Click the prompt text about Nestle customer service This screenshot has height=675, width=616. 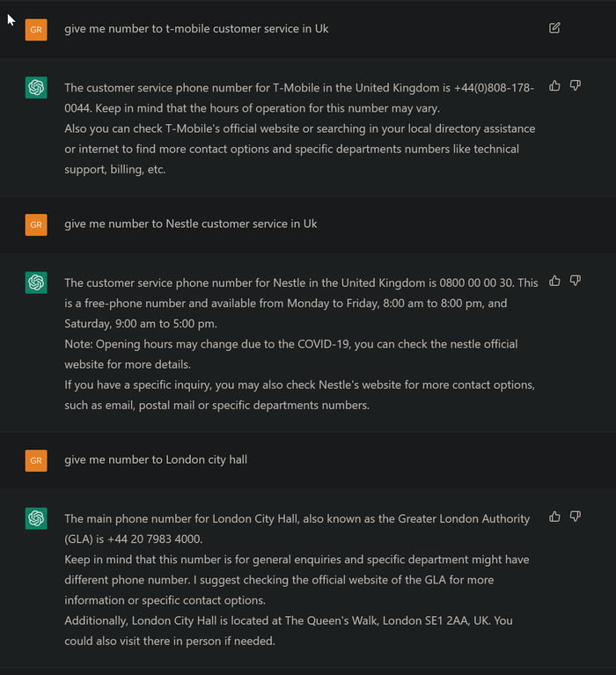190,224
